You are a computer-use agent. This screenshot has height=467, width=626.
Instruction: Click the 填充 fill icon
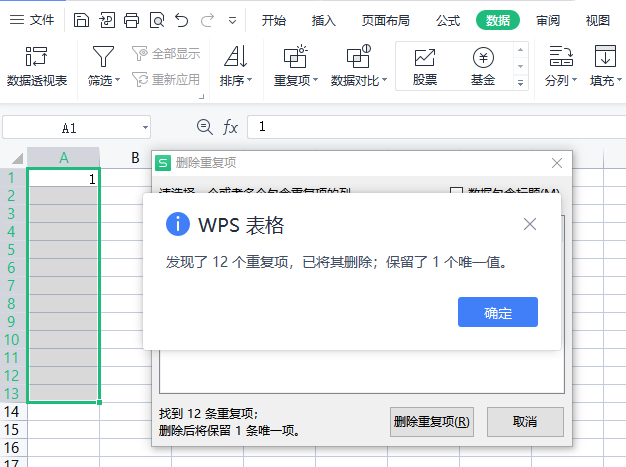click(x=605, y=56)
